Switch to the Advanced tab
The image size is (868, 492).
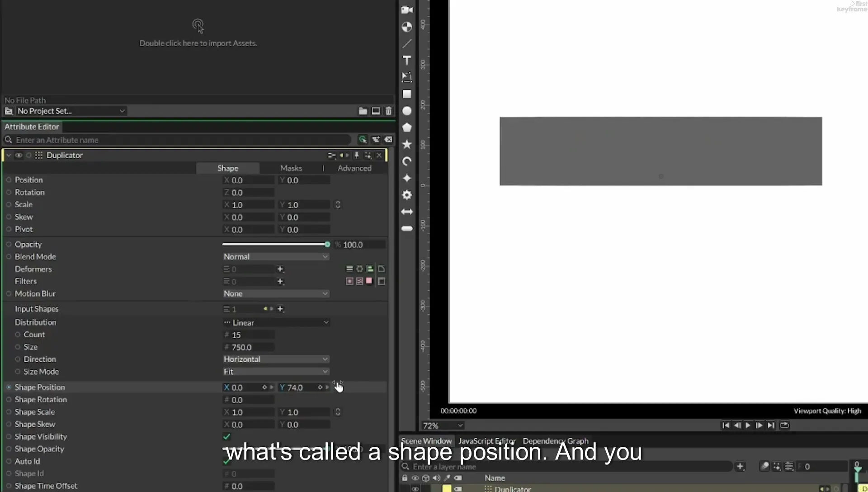tap(354, 168)
